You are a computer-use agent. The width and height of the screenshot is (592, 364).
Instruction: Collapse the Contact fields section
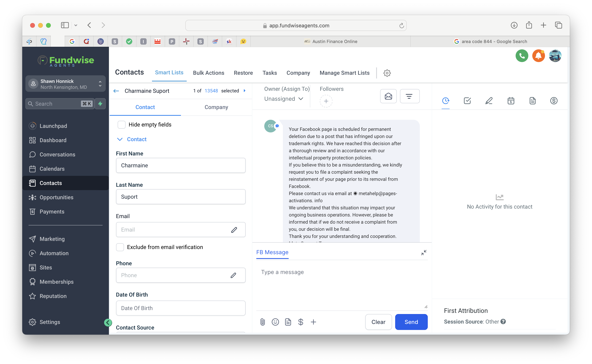click(120, 139)
